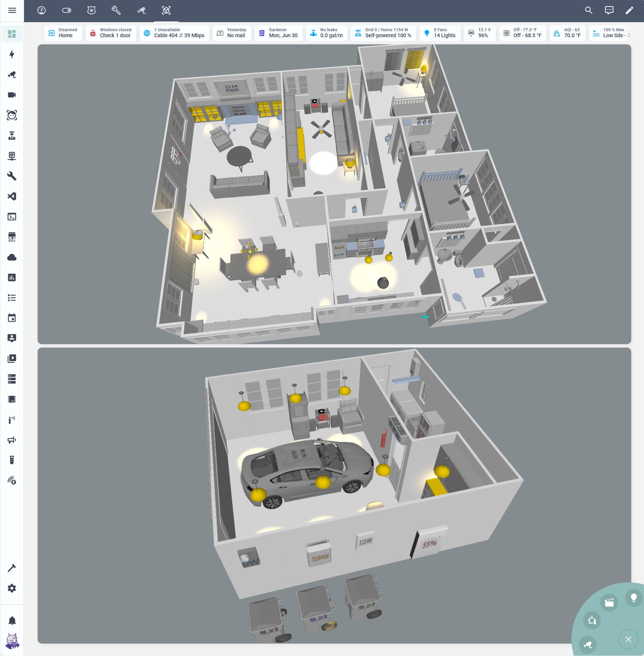
Task: Open the megaphone sidebar icon
Action: pos(12,440)
